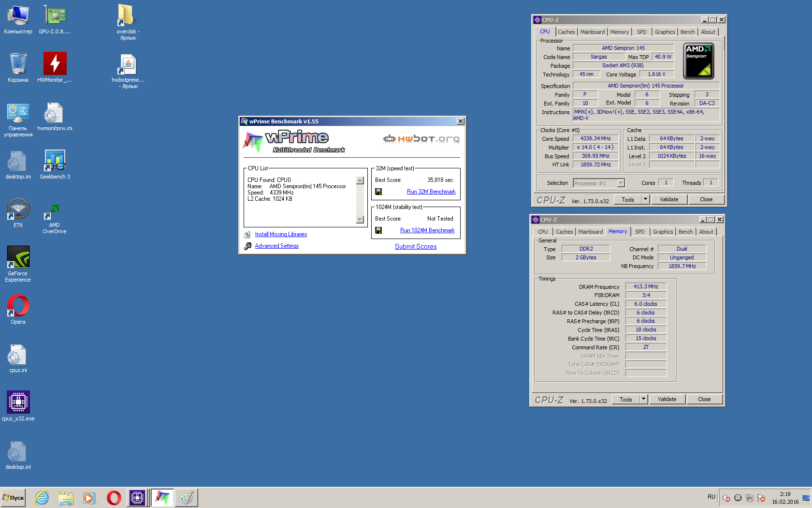Open Mainboard tab in top CPU-Z window

coord(593,32)
